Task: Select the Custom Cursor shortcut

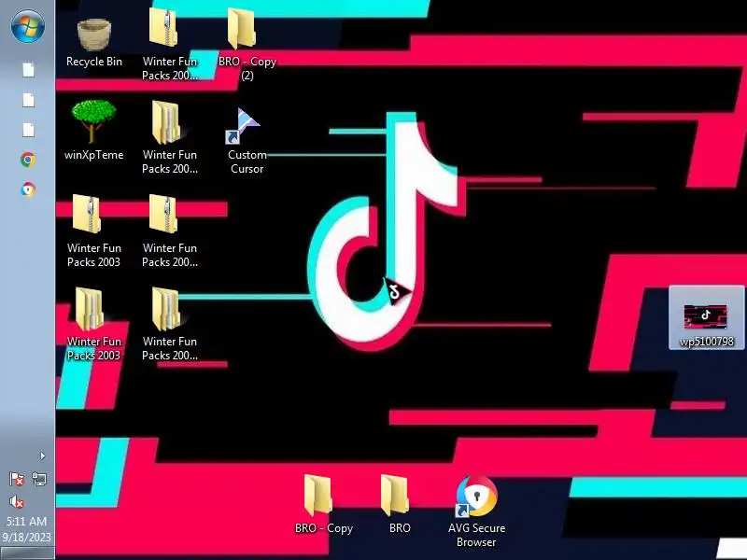Action: click(247, 141)
